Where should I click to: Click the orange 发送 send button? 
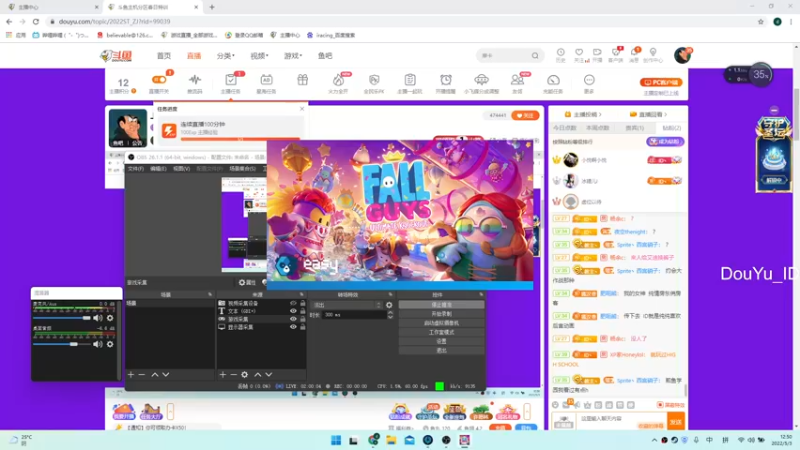676,422
